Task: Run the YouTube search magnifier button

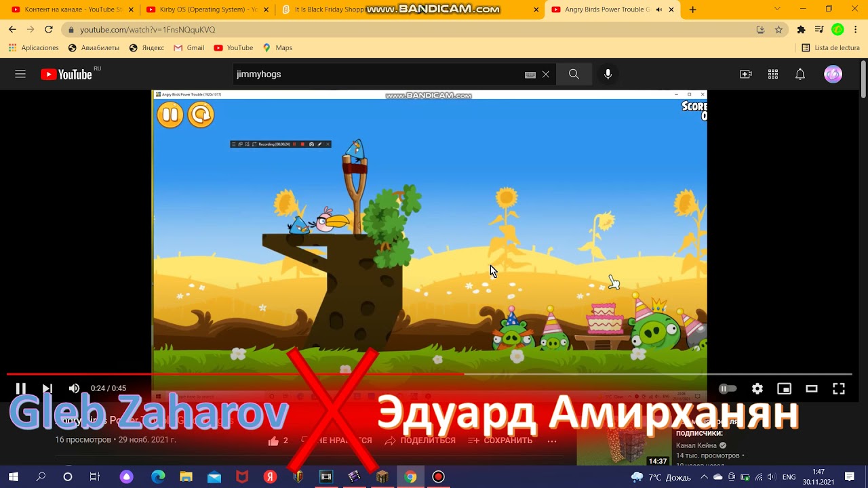Action: click(x=574, y=75)
